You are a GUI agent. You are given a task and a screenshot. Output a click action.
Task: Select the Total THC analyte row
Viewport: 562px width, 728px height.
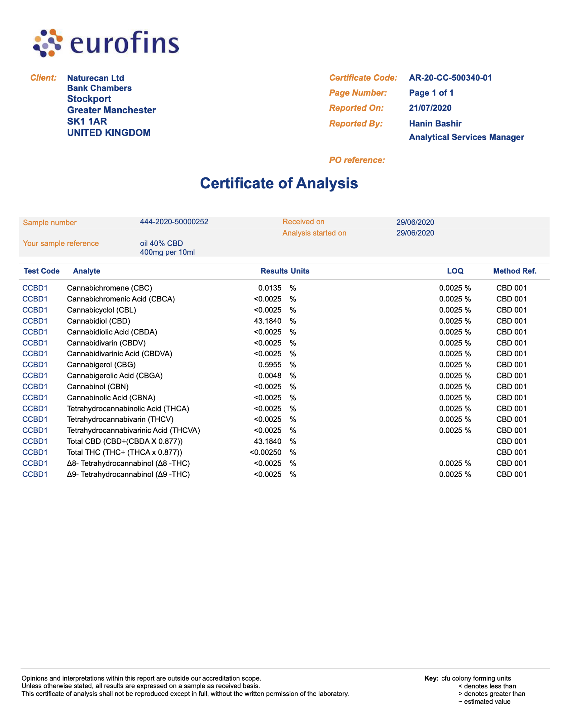pyautogui.click(x=124, y=452)
